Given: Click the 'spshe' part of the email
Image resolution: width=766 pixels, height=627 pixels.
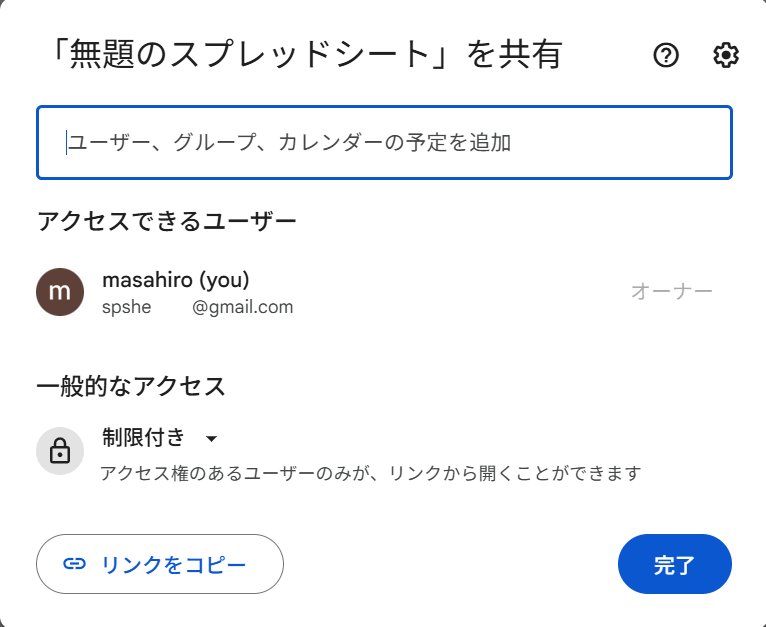Looking at the screenshot, I should pos(127,307).
